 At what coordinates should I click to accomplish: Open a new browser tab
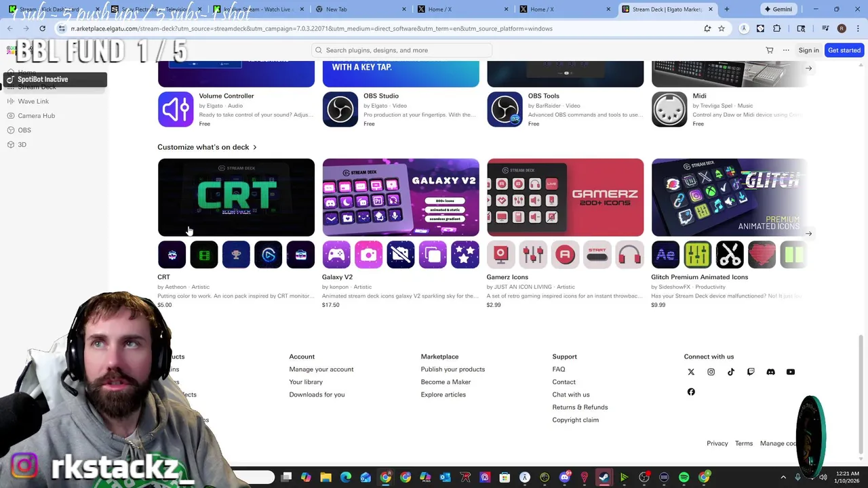click(726, 9)
